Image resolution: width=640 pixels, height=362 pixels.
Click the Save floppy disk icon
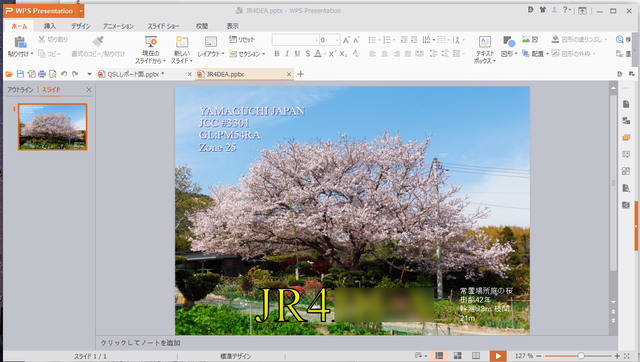tap(20, 74)
